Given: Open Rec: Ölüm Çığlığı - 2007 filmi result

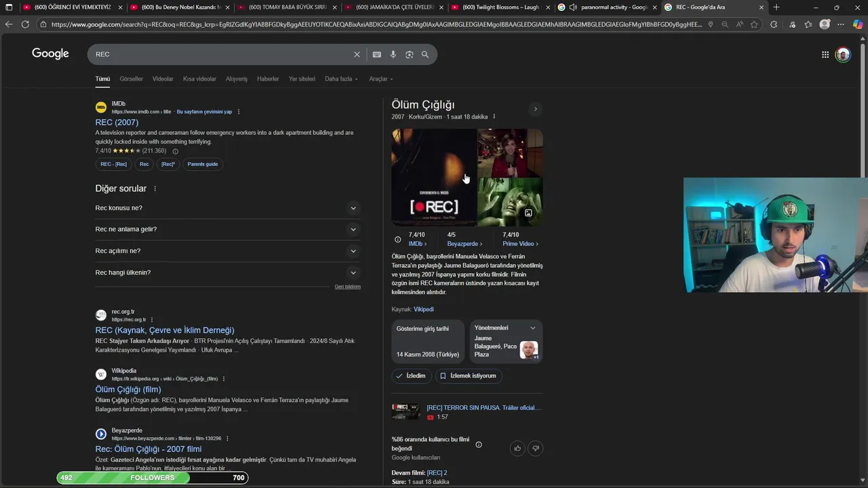Looking at the screenshot, I should [149, 449].
